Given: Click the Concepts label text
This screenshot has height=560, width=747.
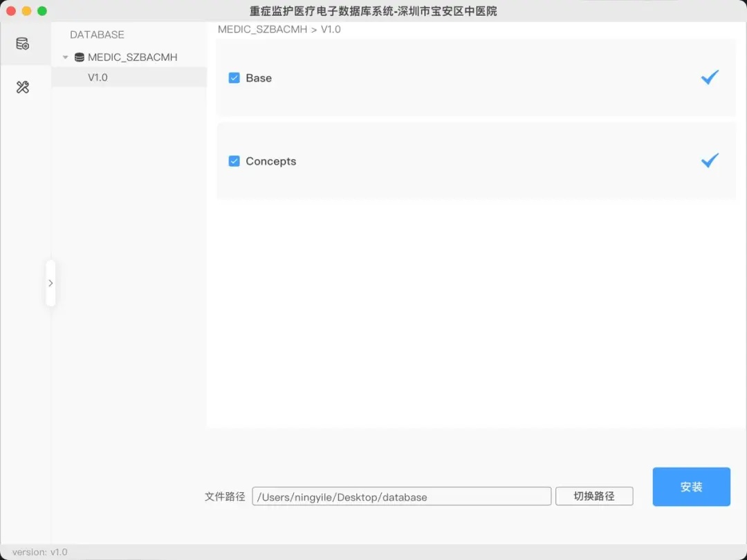Looking at the screenshot, I should pyautogui.click(x=270, y=161).
